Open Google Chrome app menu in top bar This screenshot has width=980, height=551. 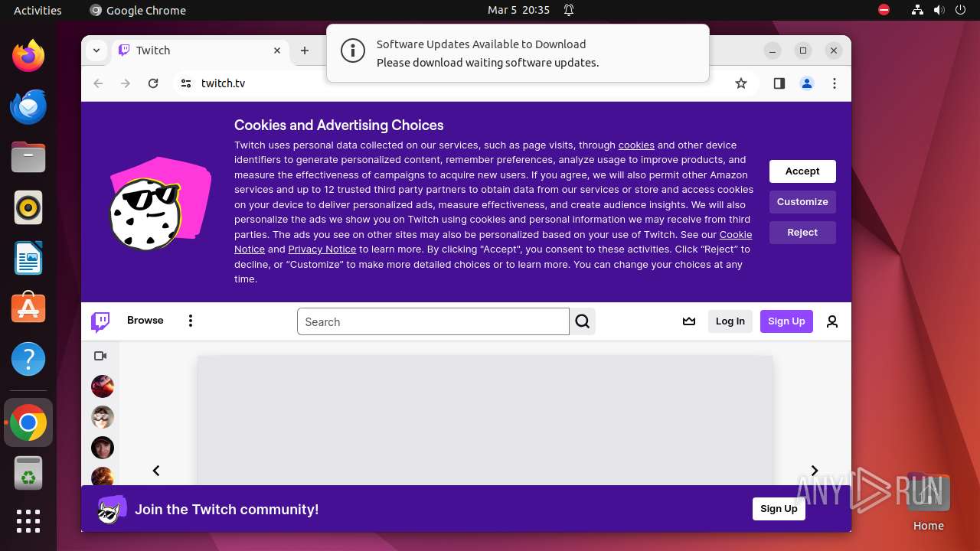138,10
